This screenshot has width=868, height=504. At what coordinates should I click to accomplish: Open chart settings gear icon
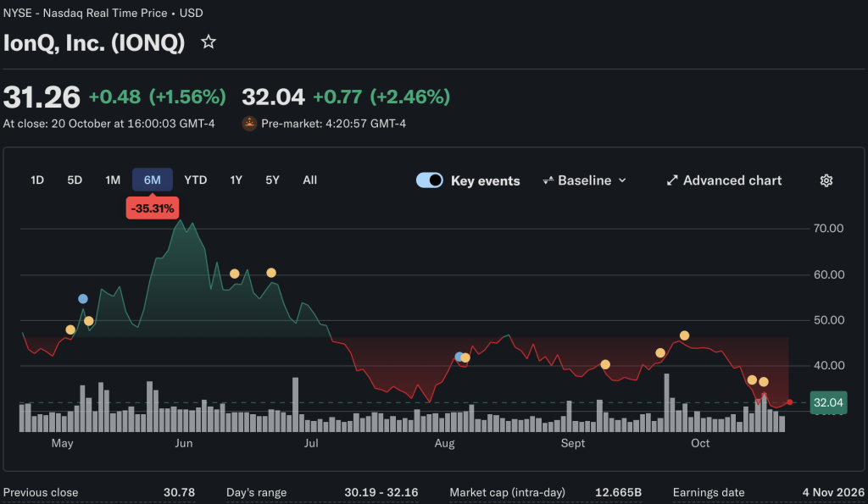pyautogui.click(x=826, y=180)
